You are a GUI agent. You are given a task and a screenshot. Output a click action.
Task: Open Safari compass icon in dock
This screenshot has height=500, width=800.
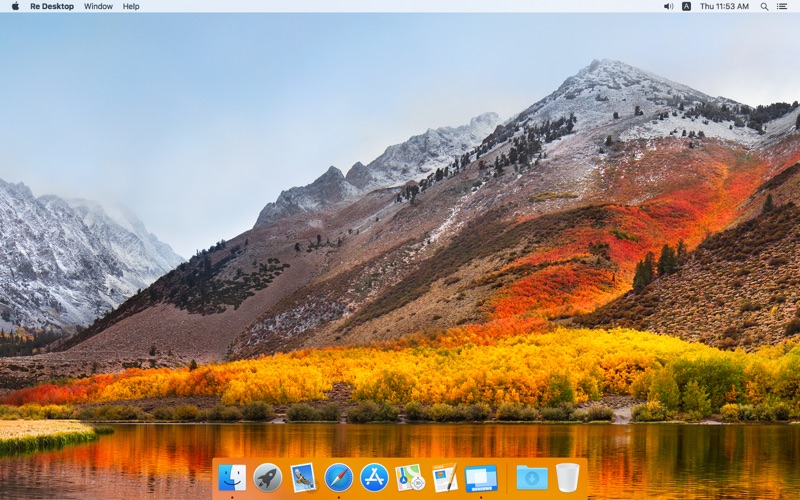[x=339, y=478]
